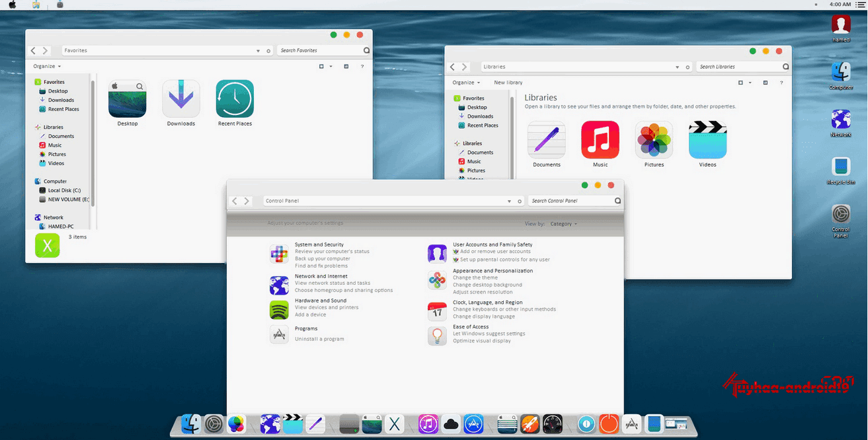868x440 pixels.
Task: Click the Hardware and Sound Spotify-style icon
Action: tap(279, 310)
